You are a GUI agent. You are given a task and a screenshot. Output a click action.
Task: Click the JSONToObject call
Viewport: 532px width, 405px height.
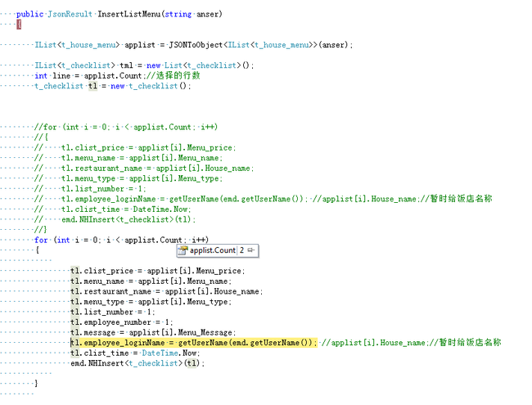196,45
